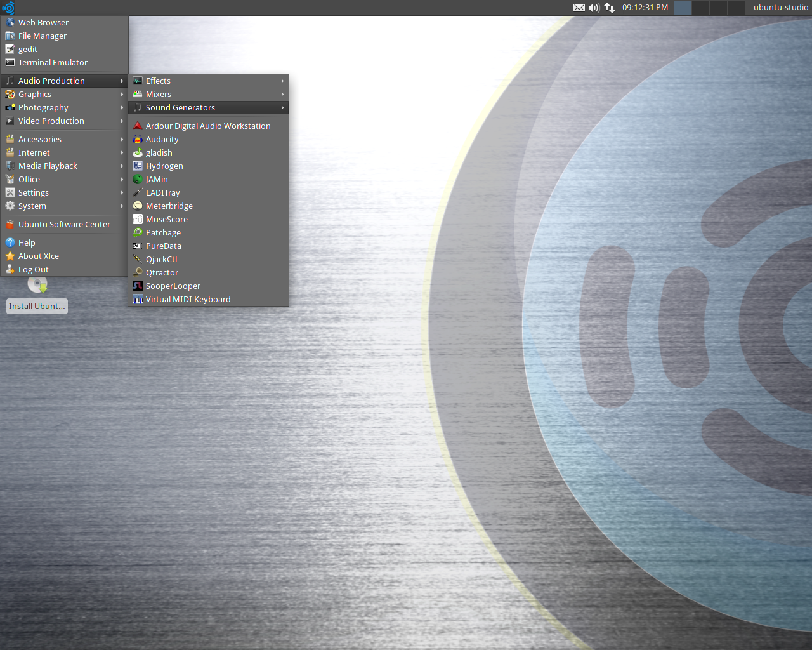Click the Ubuntu Studio applications menu icon
Image resolution: width=812 pixels, height=650 pixels.
click(8, 8)
